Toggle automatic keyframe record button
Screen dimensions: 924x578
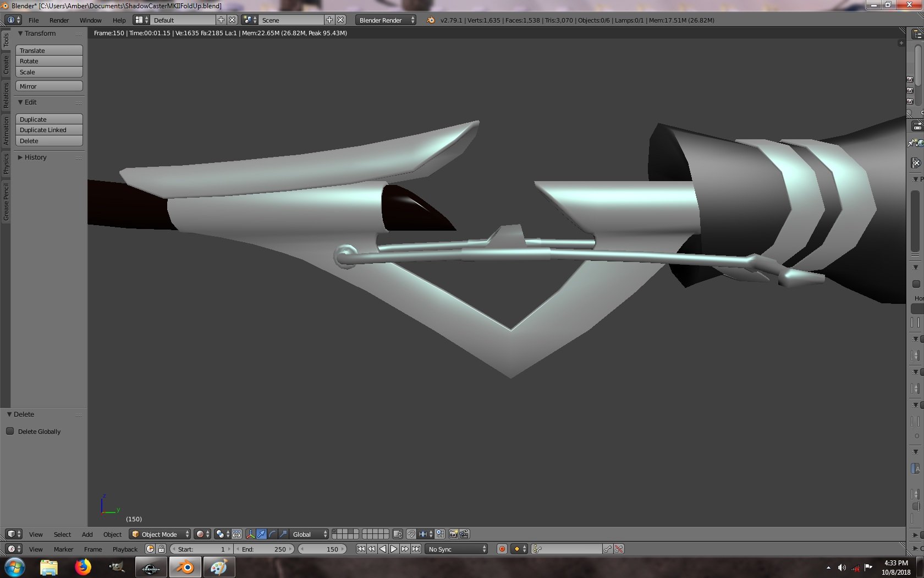pyautogui.click(x=502, y=549)
